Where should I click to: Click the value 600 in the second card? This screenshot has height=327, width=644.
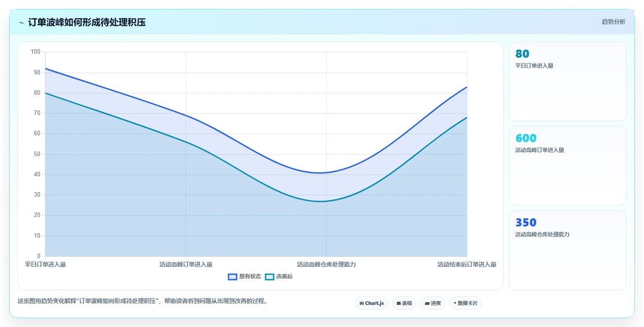(526, 138)
